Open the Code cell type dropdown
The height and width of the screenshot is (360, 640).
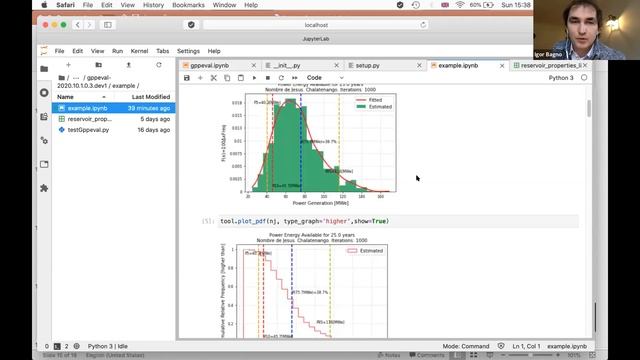point(325,78)
